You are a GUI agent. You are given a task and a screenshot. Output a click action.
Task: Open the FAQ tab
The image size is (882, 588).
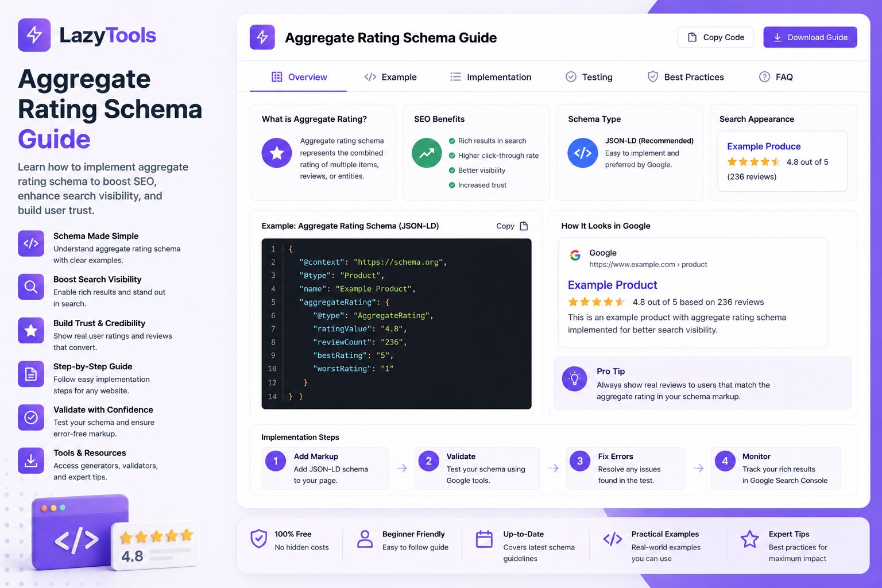[776, 77]
